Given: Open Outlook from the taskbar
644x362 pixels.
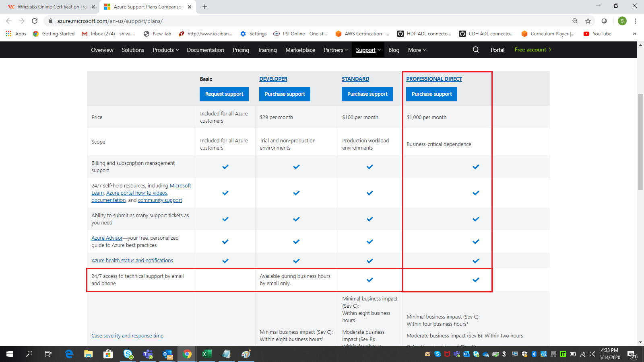Looking at the screenshot, I should (167, 354).
